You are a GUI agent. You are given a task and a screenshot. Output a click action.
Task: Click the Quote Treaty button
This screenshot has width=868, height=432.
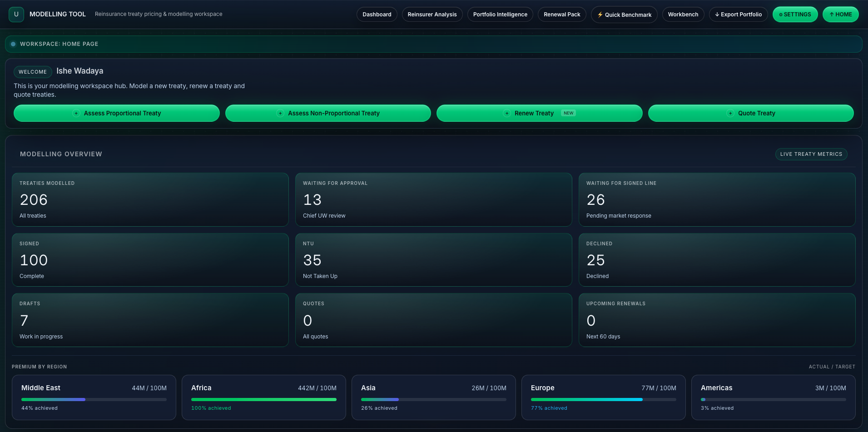[751, 113]
